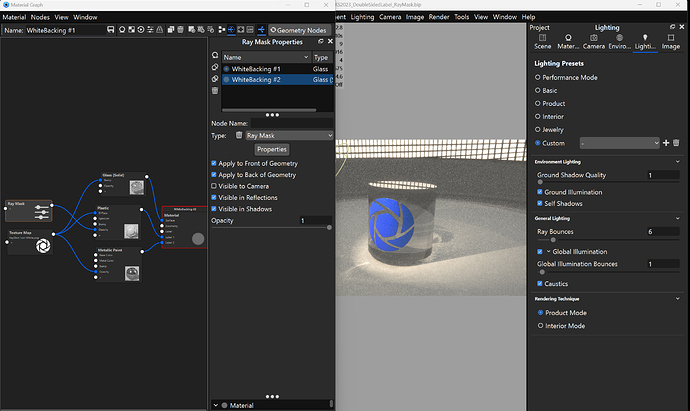The image size is (690, 411).
Task: Select Performance Mode lighting preset
Action: (x=537, y=77)
